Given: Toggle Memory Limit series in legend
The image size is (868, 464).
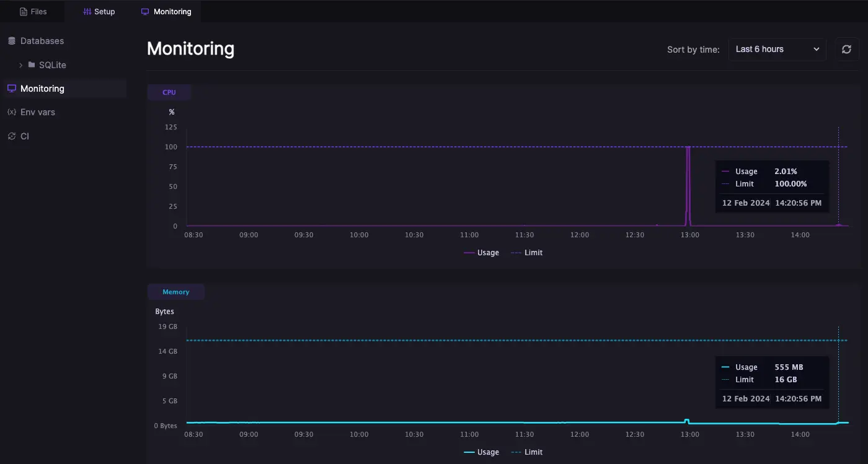Looking at the screenshot, I should (526, 452).
